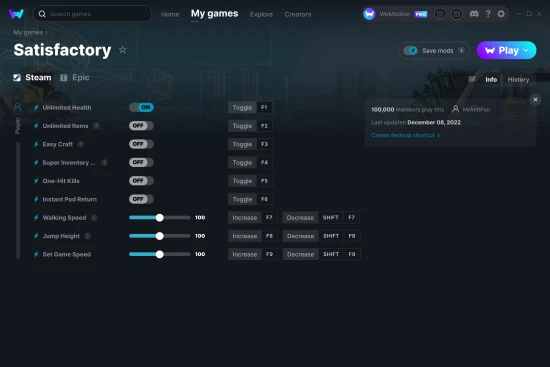
Task: Switch to the History tab
Action: (518, 80)
